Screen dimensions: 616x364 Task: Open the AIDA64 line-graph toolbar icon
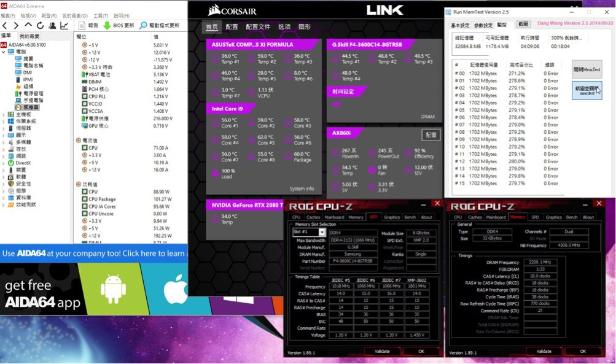[x=64, y=26]
